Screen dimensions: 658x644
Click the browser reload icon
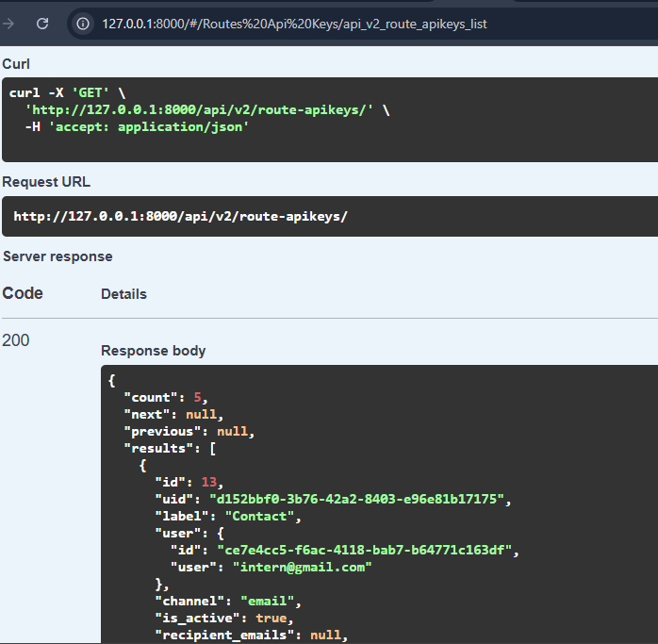[42, 24]
